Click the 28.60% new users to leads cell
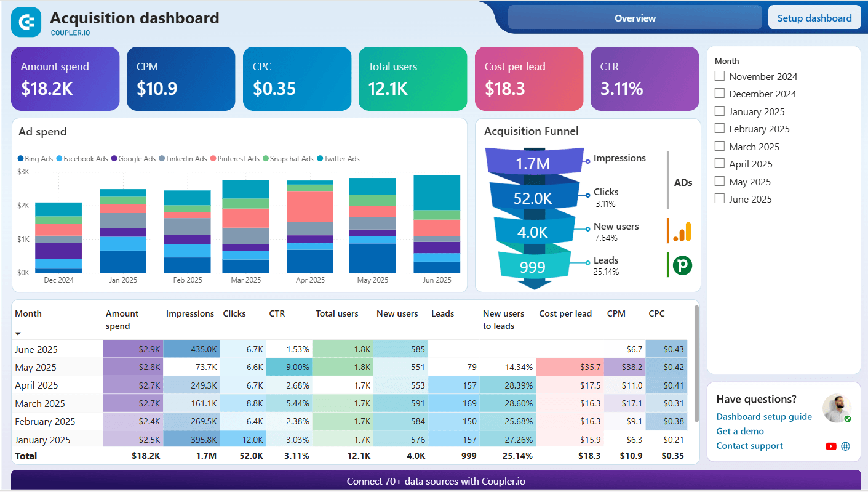 click(x=508, y=403)
